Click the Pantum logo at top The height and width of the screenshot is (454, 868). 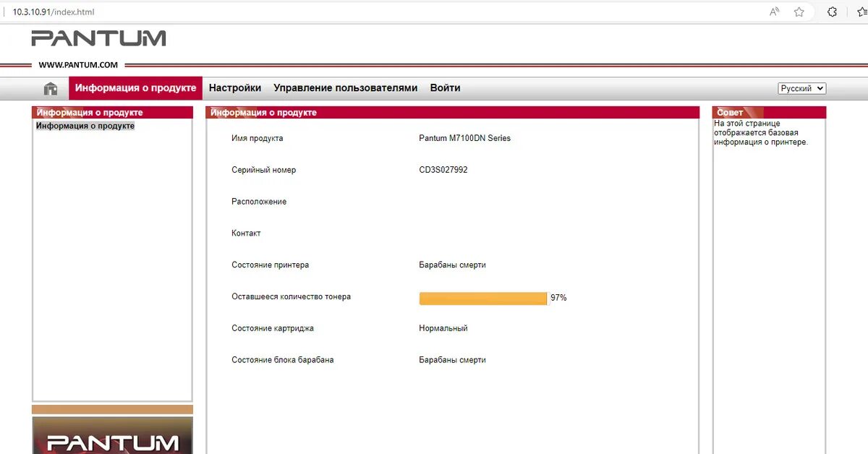tap(98, 38)
